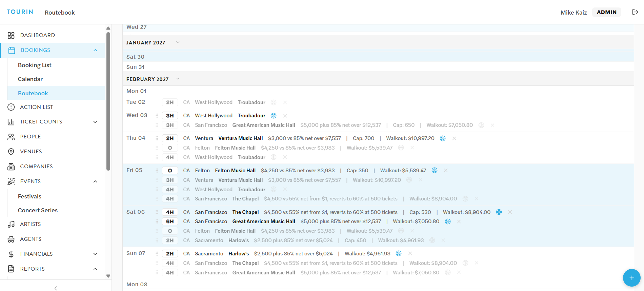This screenshot has width=644, height=291.
Task: Click the 6H hold badge on Sat 06
Action: pos(170,221)
